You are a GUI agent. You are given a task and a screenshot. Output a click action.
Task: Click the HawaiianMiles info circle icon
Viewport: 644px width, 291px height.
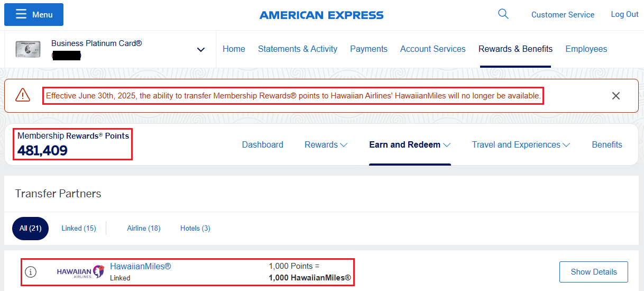coord(31,272)
